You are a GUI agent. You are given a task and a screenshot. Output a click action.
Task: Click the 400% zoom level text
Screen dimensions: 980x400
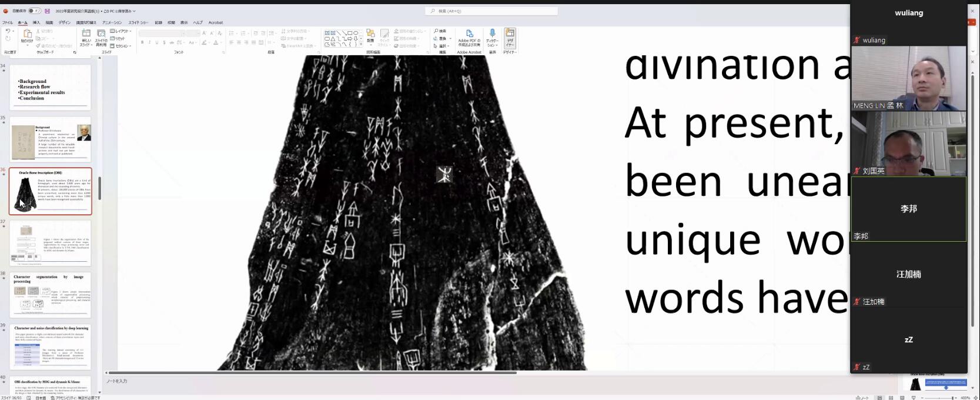point(965,398)
